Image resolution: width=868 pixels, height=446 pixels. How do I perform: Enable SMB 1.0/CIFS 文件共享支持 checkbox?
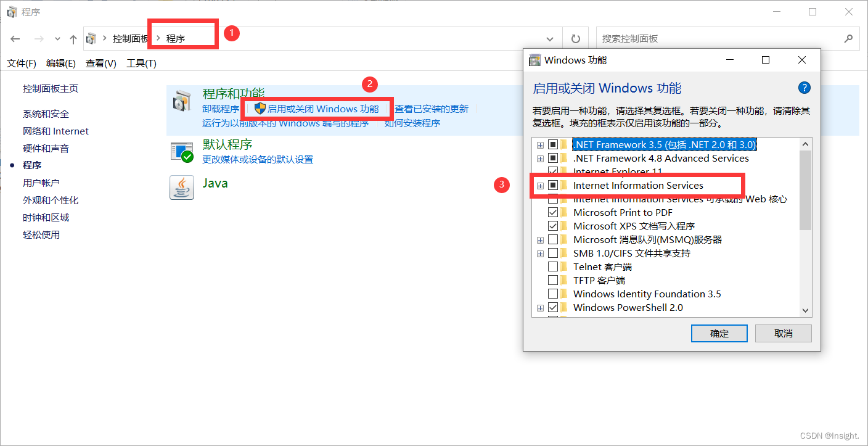(553, 253)
